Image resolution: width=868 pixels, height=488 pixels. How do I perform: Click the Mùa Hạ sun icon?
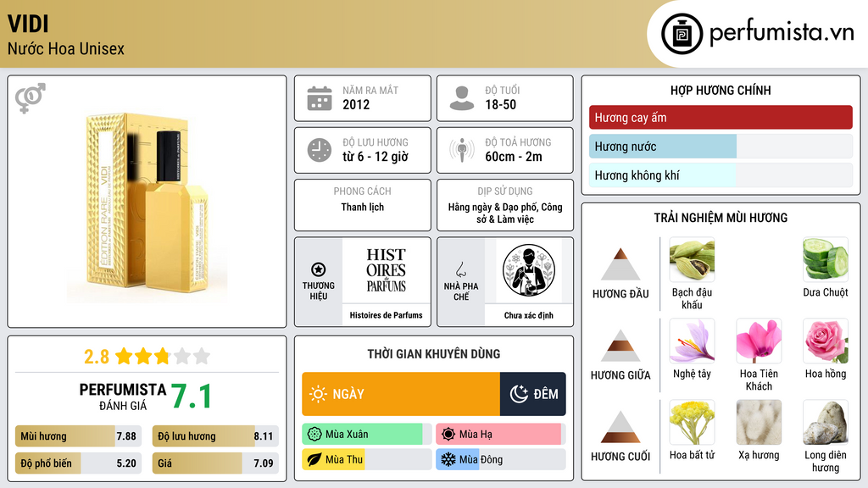pos(448,435)
